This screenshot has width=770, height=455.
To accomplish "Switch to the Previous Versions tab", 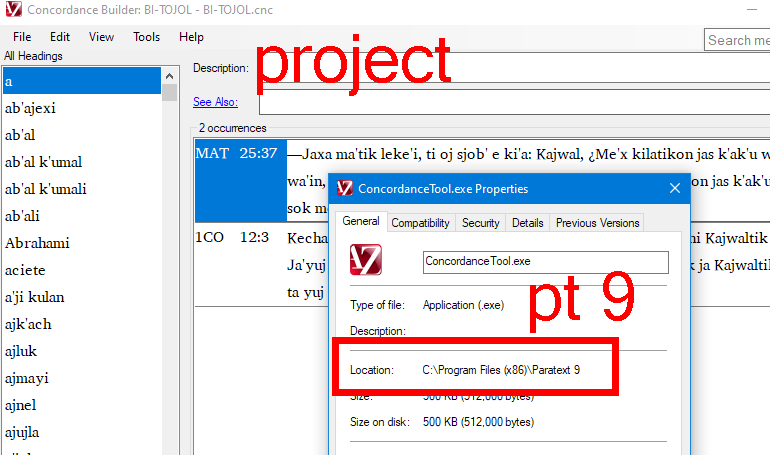I will (x=596, y=223).
